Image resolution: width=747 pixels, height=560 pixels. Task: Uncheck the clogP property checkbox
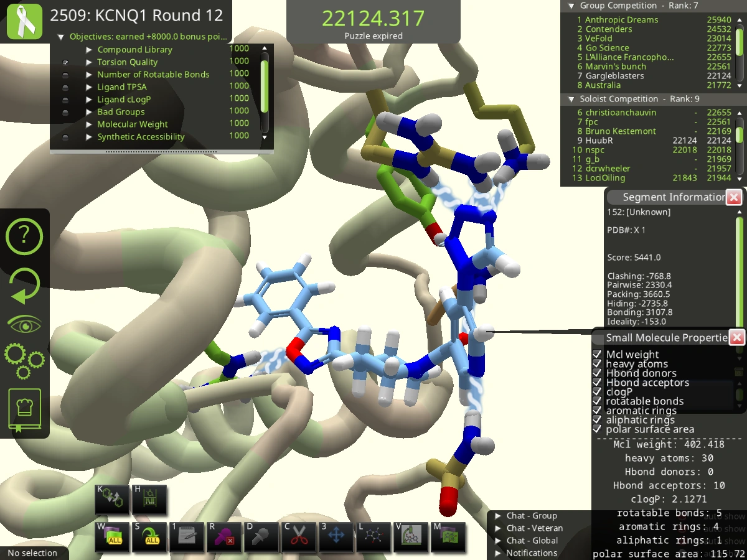[x=598, y=392]
